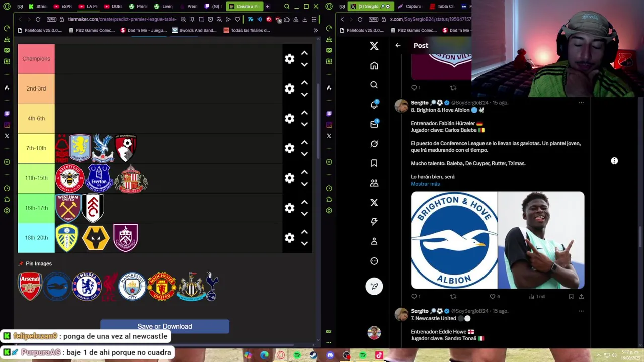Select the Newcastle United crest
644x362 pixels.
191,286
